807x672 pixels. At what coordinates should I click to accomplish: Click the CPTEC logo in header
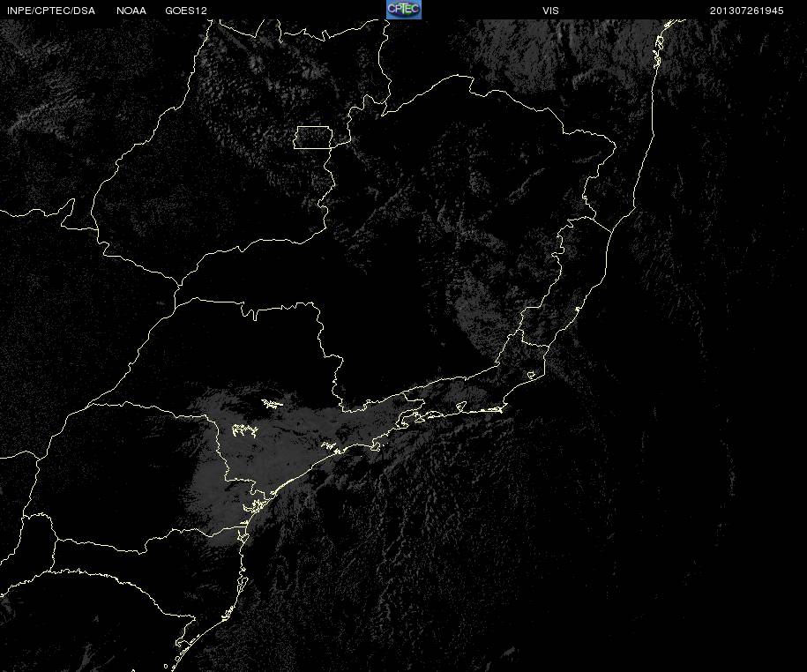pyautogui.click(x=404, y=10)
